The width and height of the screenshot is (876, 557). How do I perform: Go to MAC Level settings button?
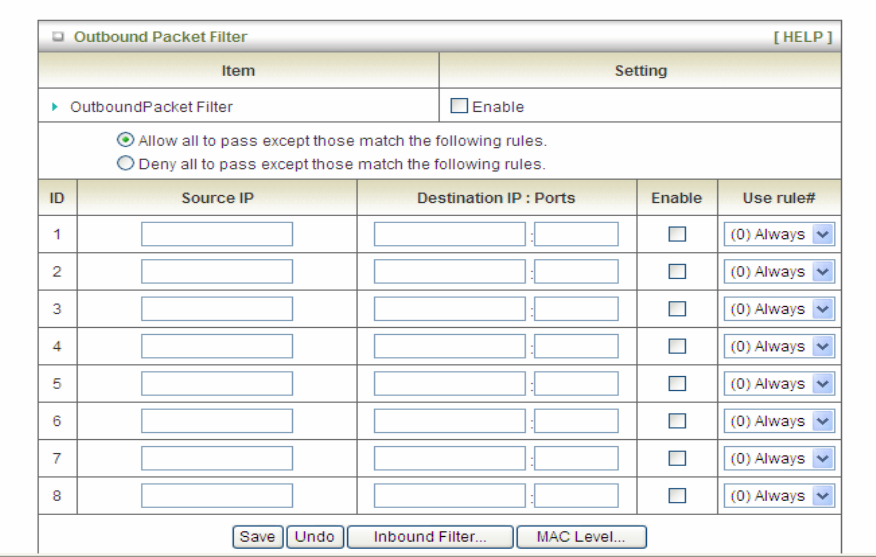[581, 537]
